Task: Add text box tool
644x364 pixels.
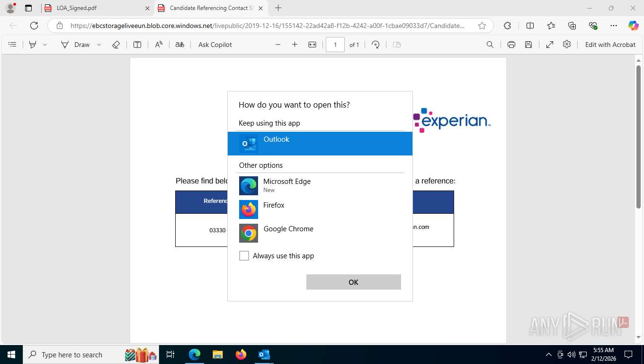Action: (x=137, y=45)
